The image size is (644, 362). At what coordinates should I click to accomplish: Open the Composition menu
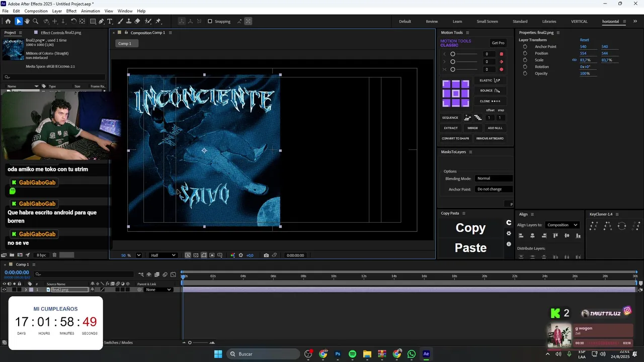(x=36, y=11)
